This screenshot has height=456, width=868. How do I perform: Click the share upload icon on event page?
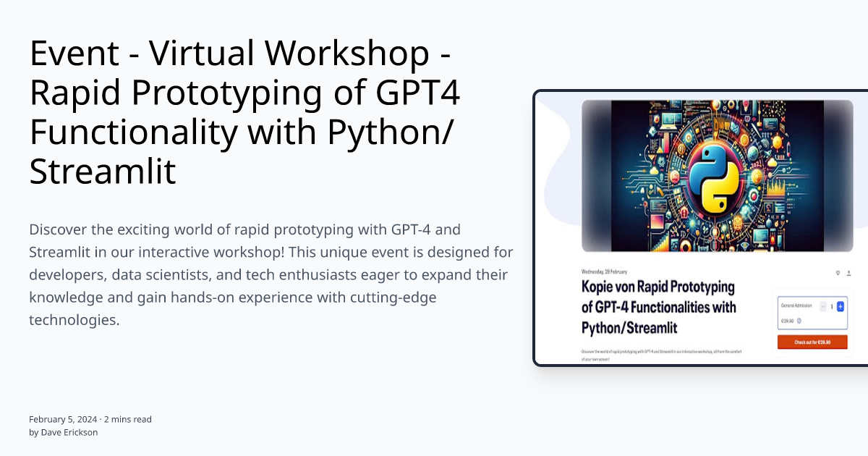(848, 273)
